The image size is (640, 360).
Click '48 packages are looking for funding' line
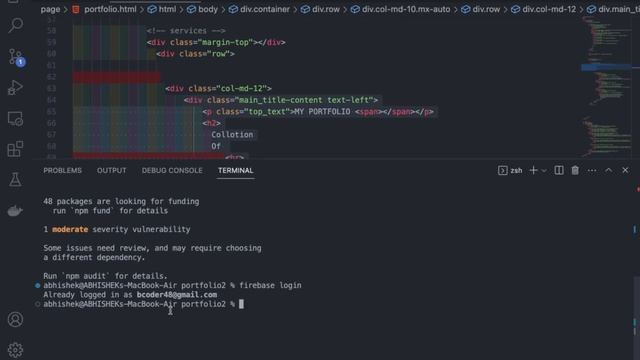121,201
